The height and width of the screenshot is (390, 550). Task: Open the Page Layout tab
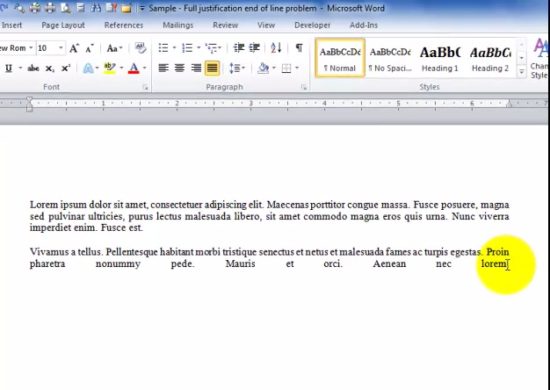coord(63,25)
